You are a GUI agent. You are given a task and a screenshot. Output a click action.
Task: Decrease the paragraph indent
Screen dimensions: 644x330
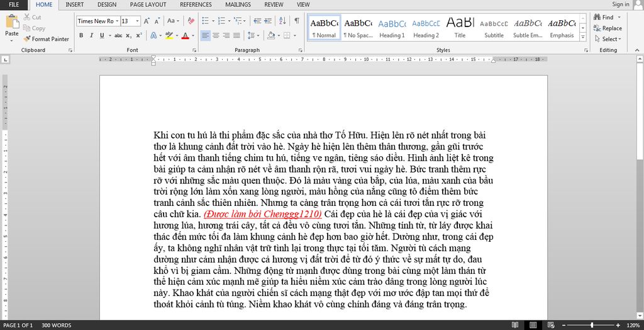pyautogui.click(x=257, y=21)
